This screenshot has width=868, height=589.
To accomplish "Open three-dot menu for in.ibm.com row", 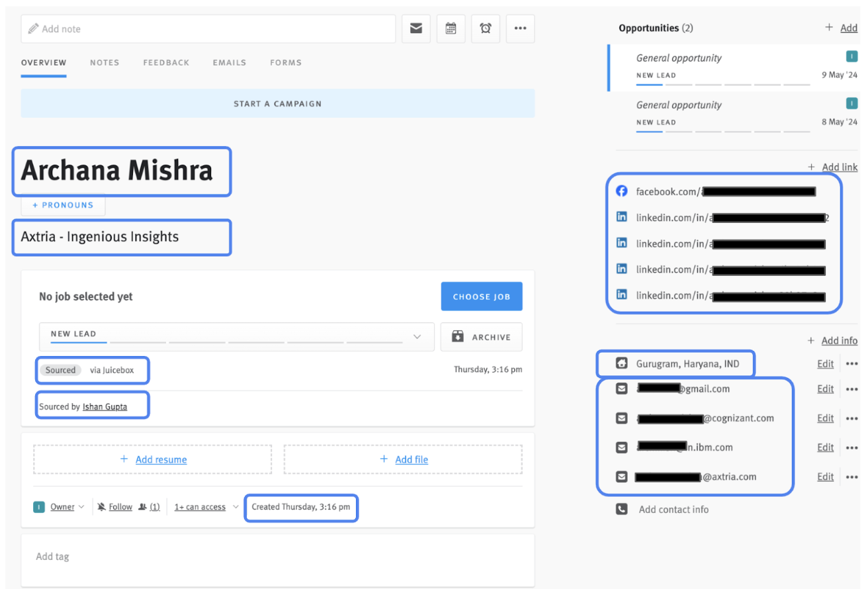I will coord(851,447).
